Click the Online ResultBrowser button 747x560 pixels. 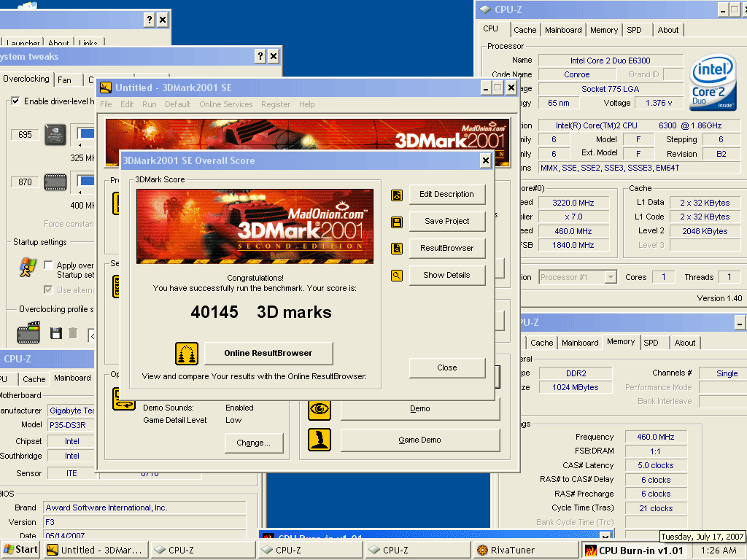click(268, 354)
